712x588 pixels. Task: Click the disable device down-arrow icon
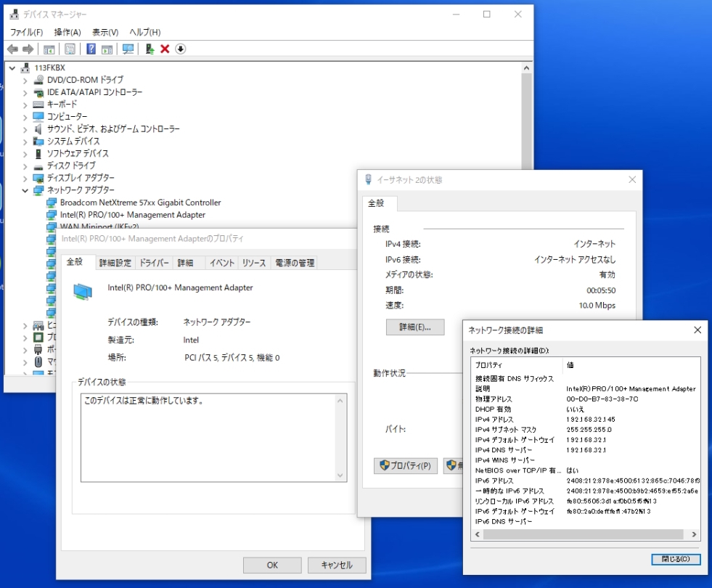click(181, 49)
